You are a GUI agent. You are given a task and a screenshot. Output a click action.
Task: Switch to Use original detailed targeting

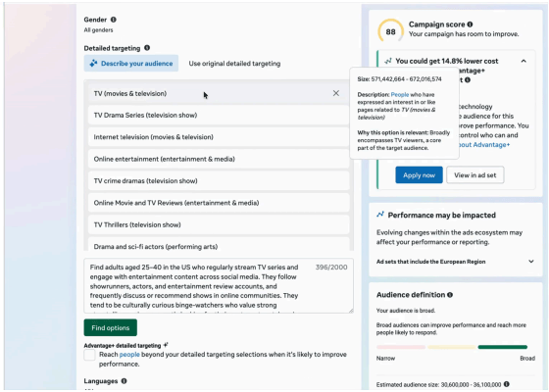point(234,64)
